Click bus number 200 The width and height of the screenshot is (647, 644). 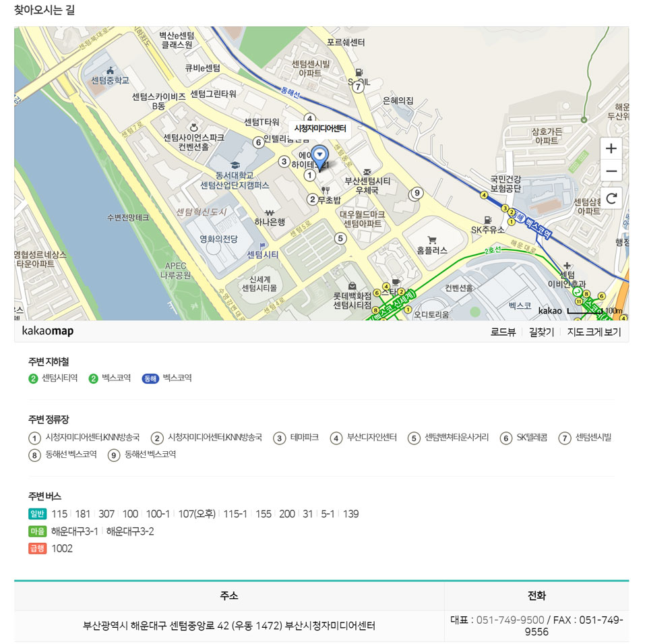coord(287,514)
